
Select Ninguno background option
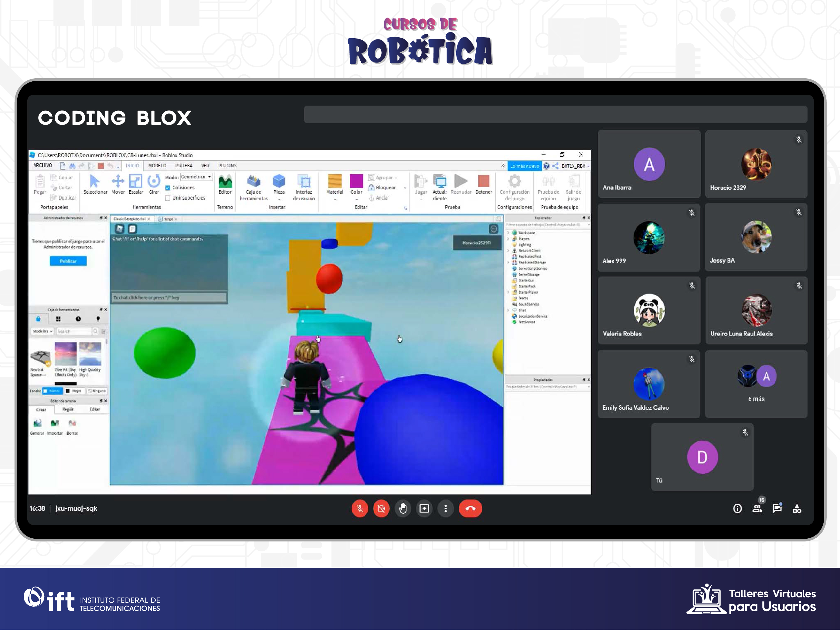(97, 391)
